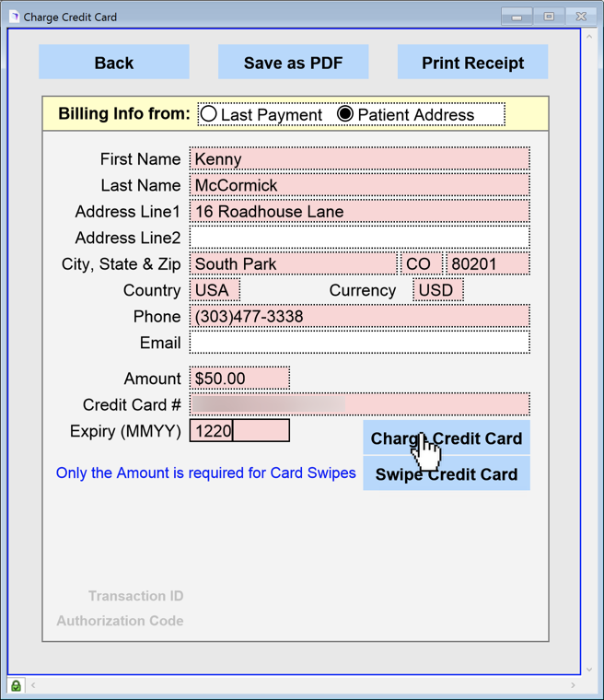This screenshot has height=700, width=604.
Task: Click the Last Name field
Action: (359, 185)
